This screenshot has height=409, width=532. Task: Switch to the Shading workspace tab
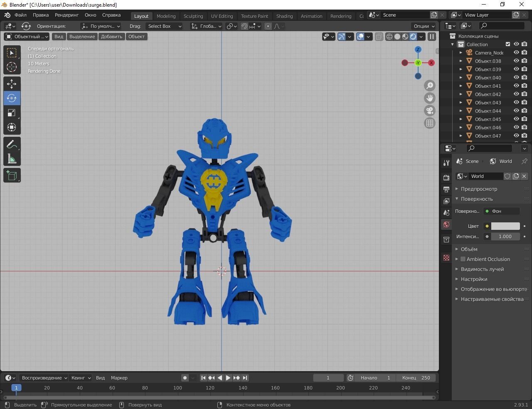pyautogui.click(x=284, y=16)
